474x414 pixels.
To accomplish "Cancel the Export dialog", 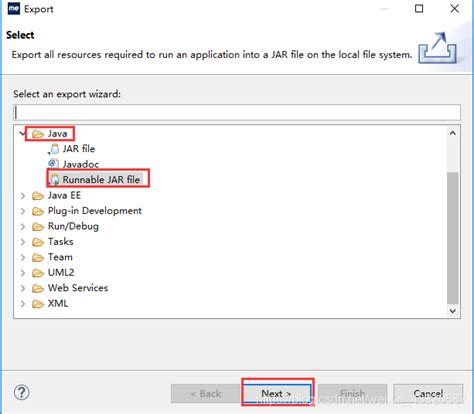I will click(x=428, y=394).
